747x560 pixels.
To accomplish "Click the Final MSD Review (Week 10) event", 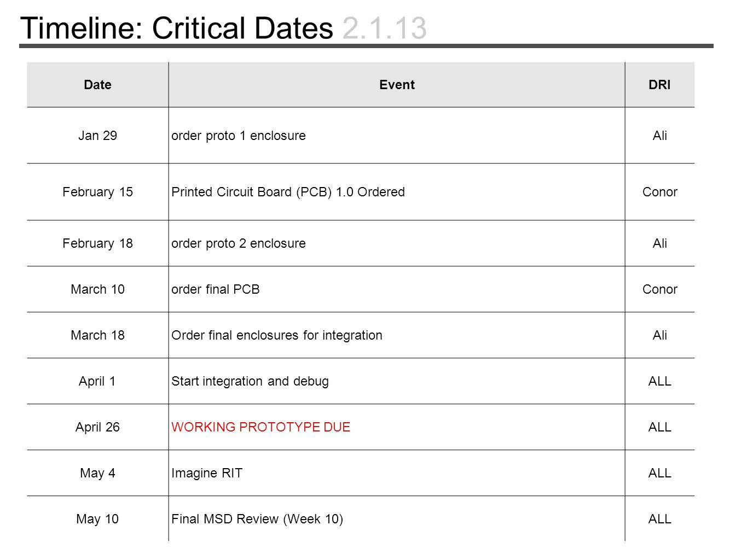I will click(x=257, y=519).
